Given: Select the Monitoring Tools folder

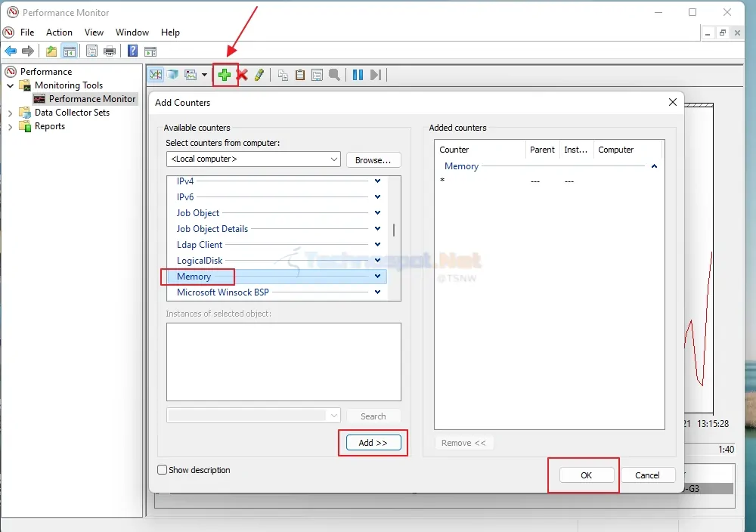Looking at the screenshot, I should click(69, 85).
